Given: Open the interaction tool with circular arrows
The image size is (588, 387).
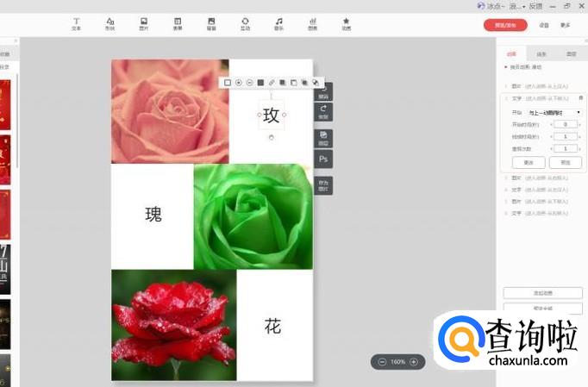Looking at the screenshot, I should point(245,24).
